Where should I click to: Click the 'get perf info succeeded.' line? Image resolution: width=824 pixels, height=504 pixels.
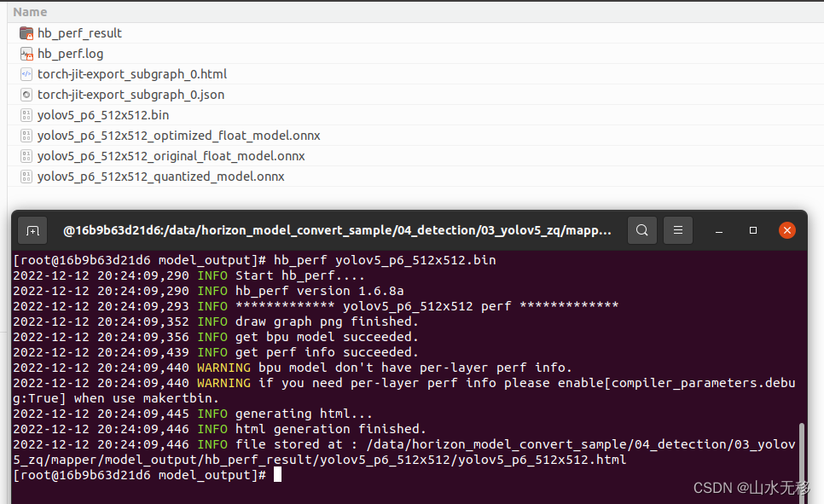pos(216,352)
